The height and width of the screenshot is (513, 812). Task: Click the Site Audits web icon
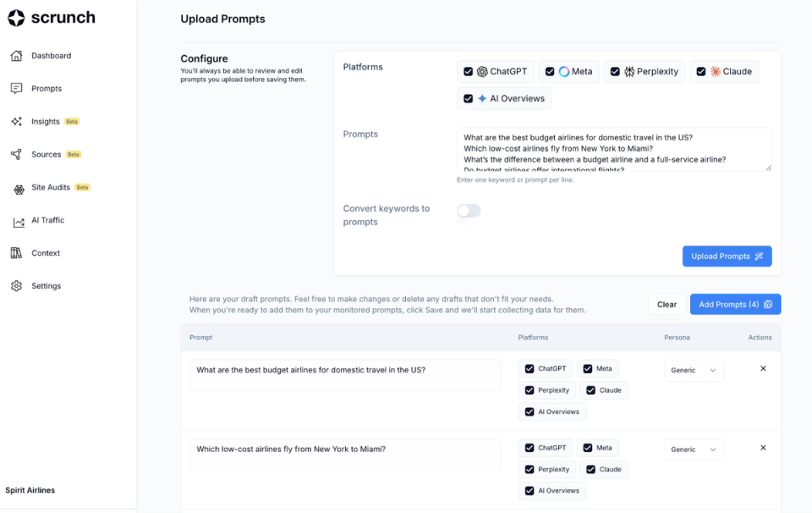coord(19,190)
